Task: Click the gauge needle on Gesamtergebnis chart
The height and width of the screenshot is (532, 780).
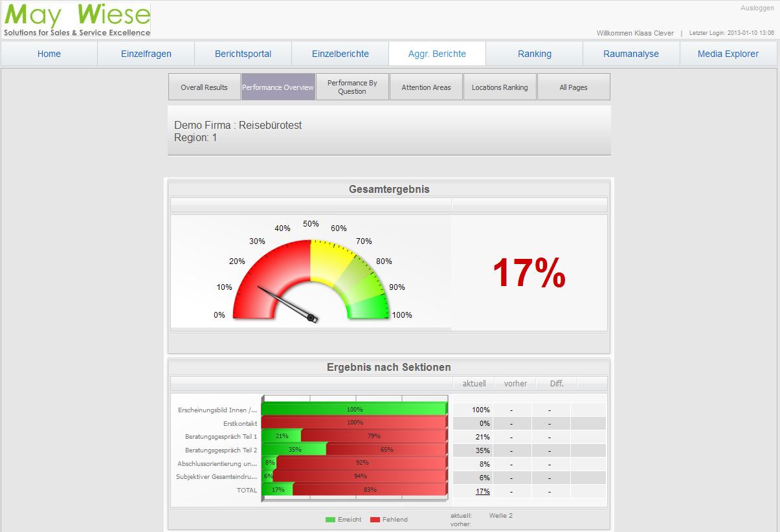Action: tap(285, 302)
